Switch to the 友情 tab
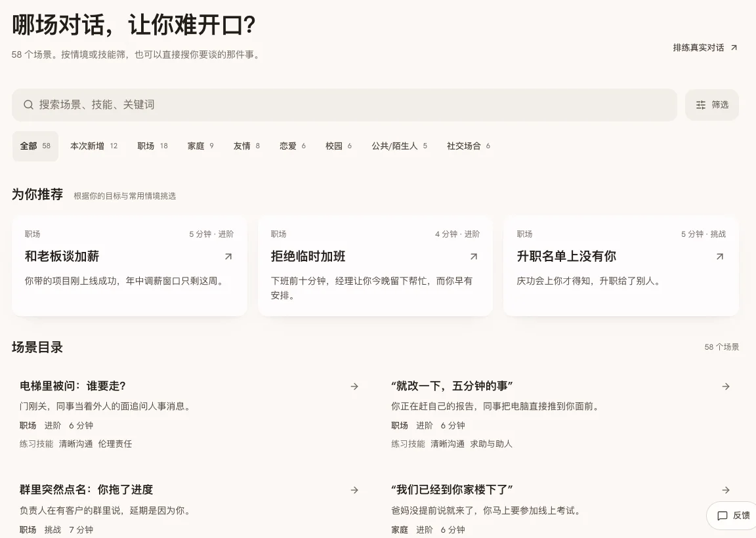 (246, 146)
